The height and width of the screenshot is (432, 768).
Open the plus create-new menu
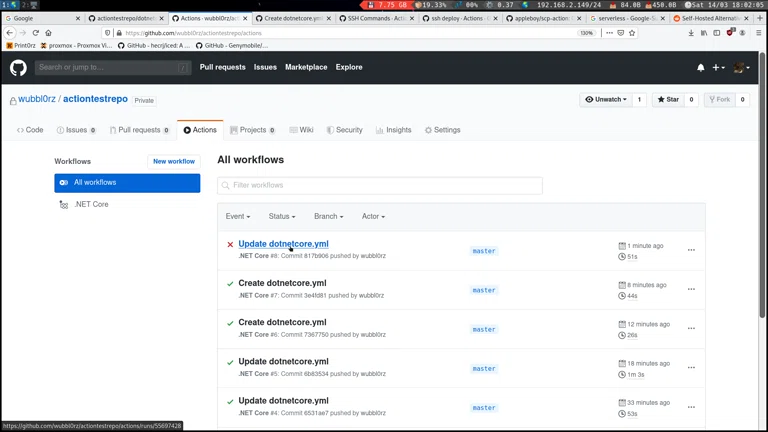718,68
